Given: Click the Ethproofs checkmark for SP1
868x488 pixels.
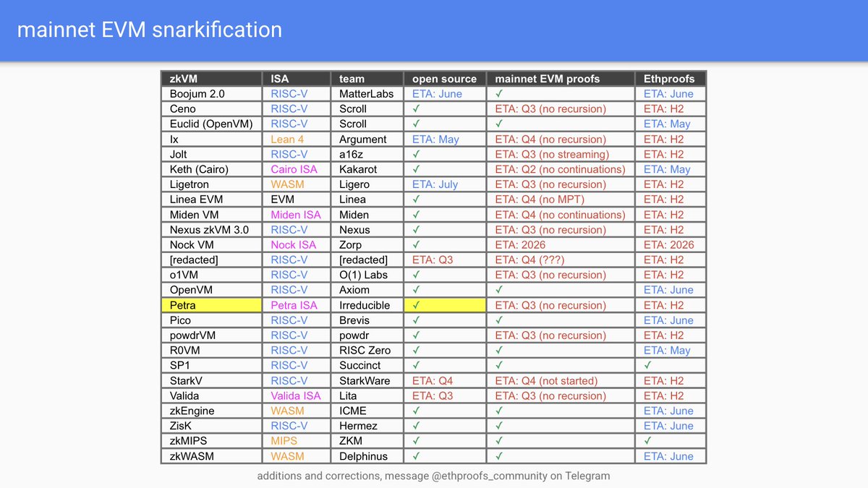Looking at the screenshot, I should 646,365.
